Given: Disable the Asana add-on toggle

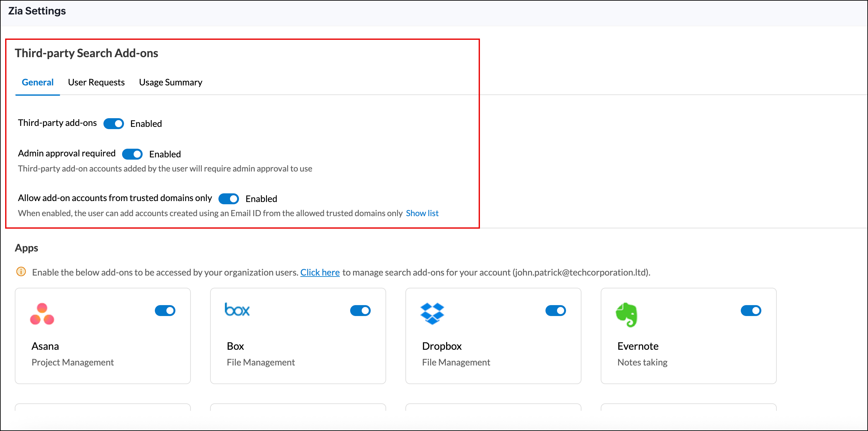Looking at the screenshot, I should point(165,310).
